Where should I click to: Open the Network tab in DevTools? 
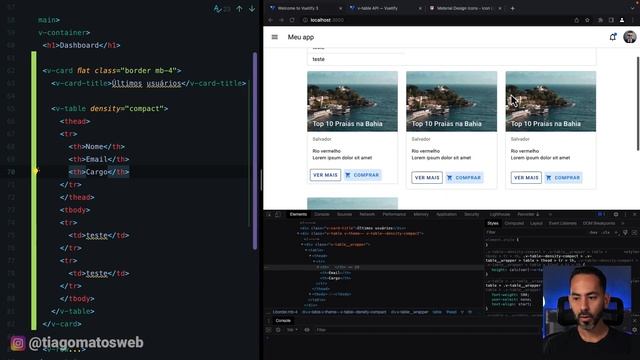point(367,214)
